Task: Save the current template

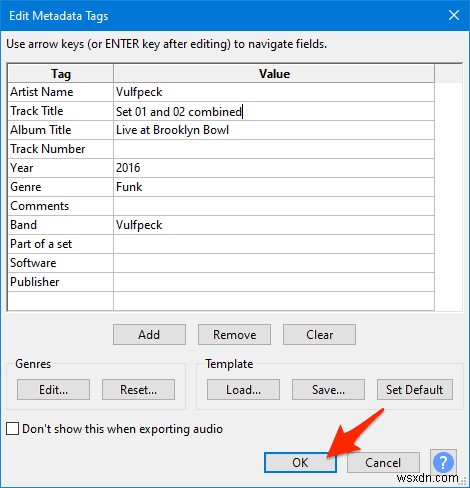Action: tap(328, 389)
